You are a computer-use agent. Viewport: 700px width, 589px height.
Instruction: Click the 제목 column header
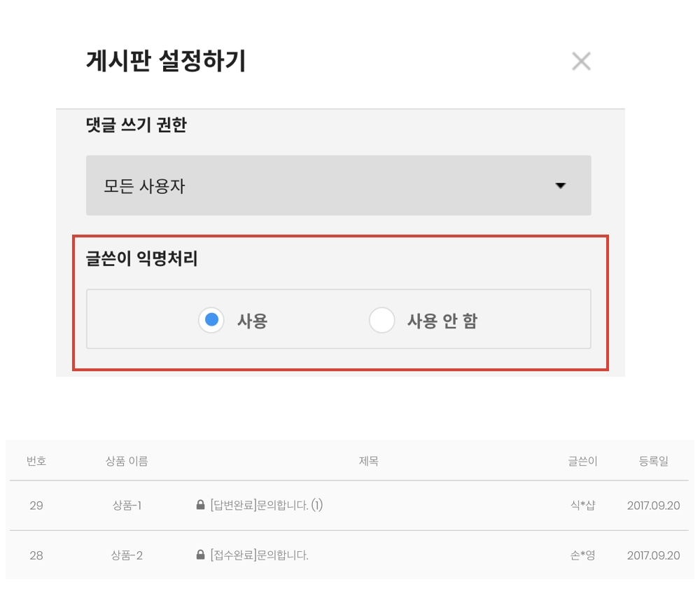tap(369, 461)
